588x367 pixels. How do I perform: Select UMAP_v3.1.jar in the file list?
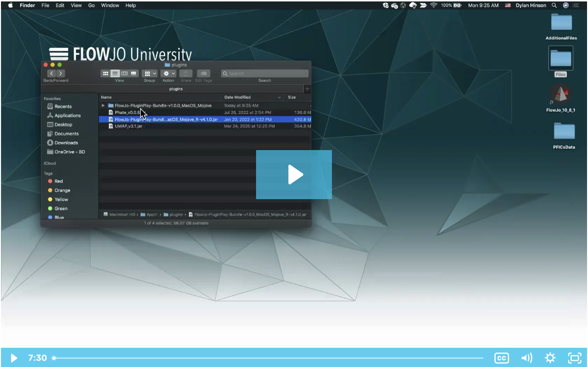coord(128,126)
